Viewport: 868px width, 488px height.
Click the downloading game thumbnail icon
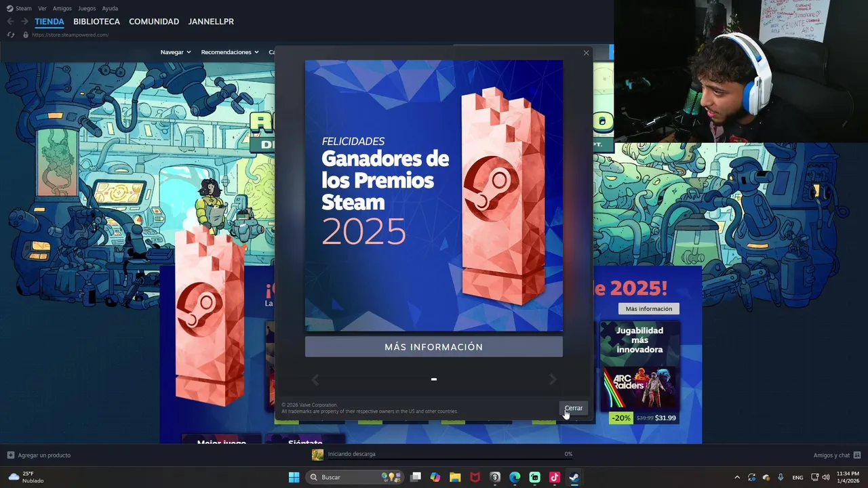click(x=317, y=454)
